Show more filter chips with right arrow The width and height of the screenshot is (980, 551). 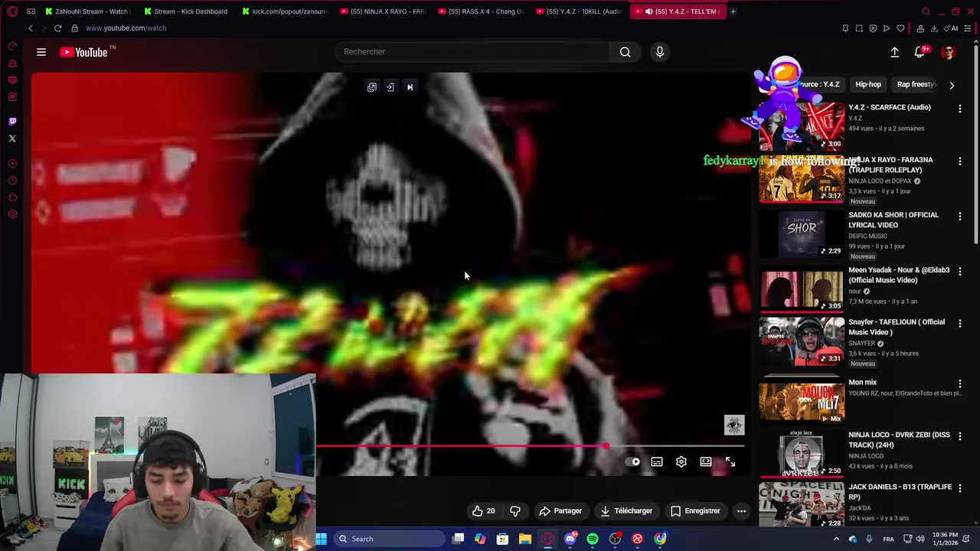click(x=952, y=85)
